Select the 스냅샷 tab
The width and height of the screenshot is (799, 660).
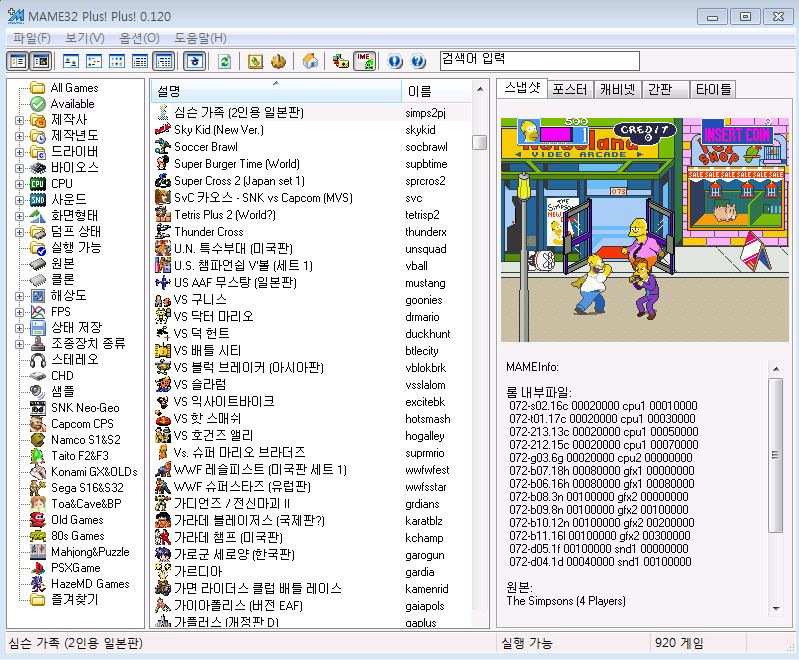(522, 88)
